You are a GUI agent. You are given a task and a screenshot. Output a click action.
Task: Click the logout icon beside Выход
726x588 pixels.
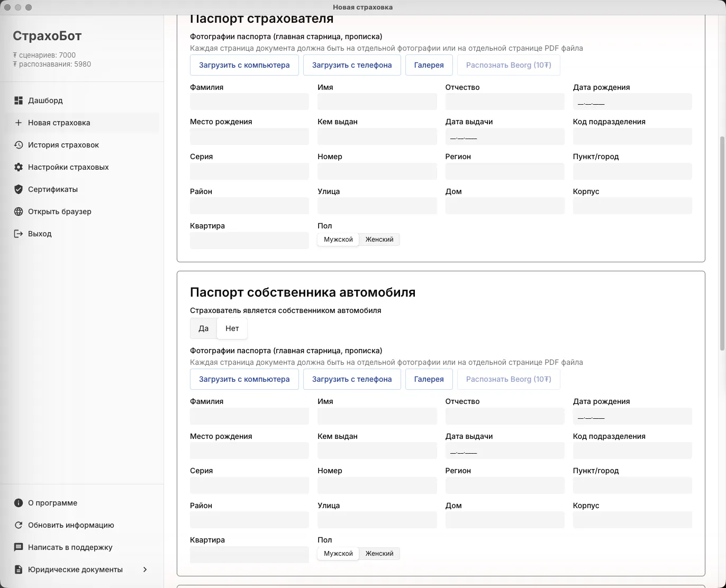pyautogui.click(x=19, y=234)
